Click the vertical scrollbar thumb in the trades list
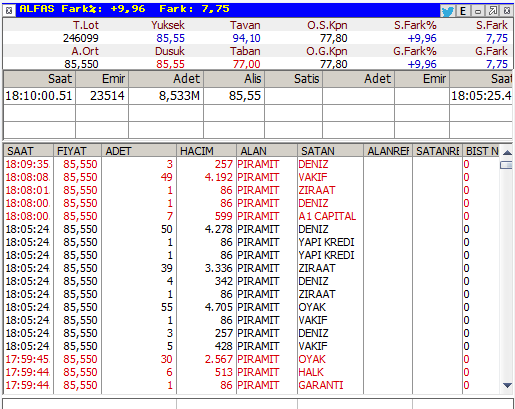515x409 pixels. [507, 165]
